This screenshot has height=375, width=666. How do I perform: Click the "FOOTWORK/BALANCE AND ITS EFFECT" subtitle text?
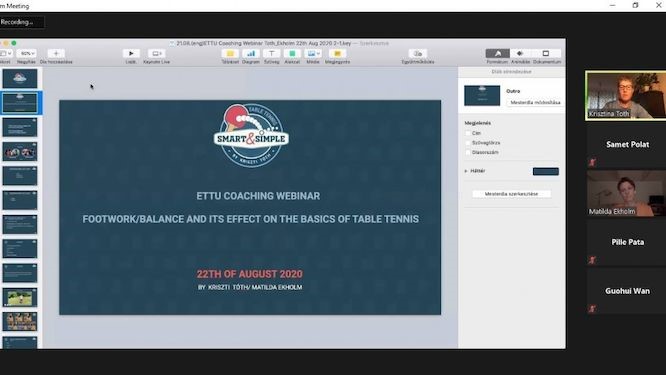pyautogui.click(x=251, y=219)
